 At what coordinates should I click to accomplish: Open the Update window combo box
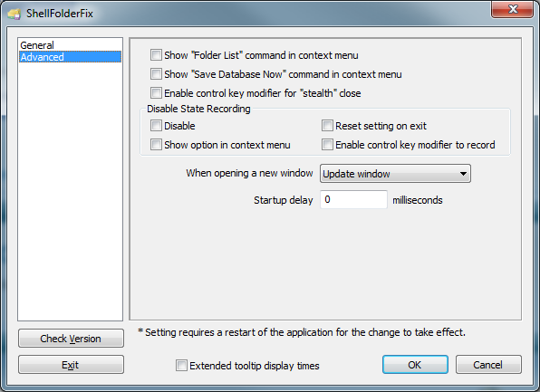pyautogui.click(x=395, y=174)
